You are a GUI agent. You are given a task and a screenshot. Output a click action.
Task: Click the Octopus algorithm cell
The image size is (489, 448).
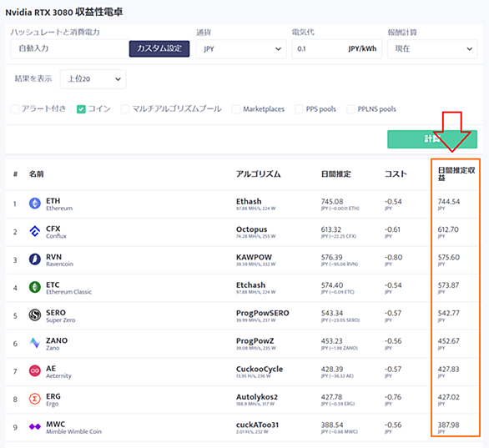[x=255, y=232]
